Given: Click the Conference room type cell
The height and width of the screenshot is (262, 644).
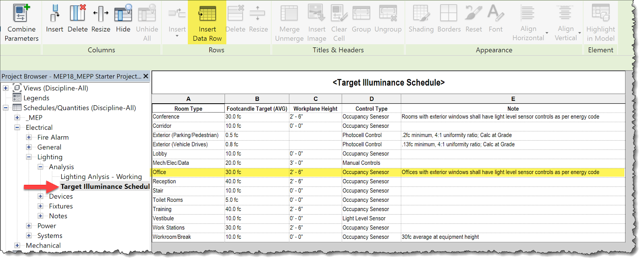Looking at the screenshot, I should (x=188, y=117).
